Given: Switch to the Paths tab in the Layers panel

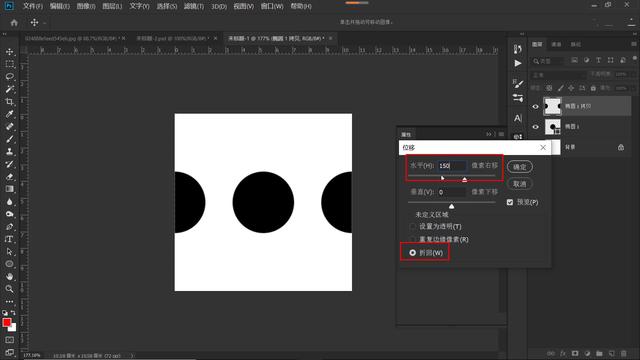Looking at the screenshot, I should tap(576, 44).
